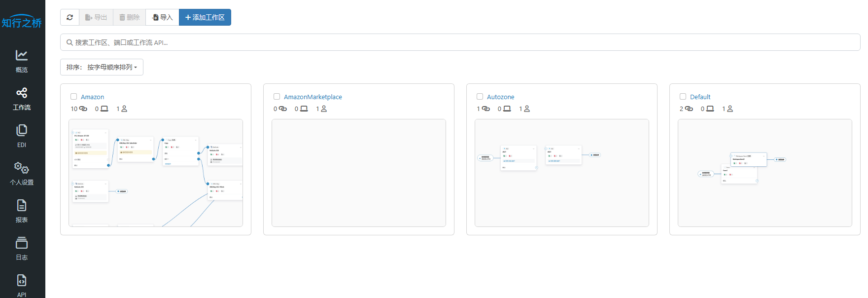Image resolution: width=868 pixels, height=298 pixels.
Task: Click the refresh icon button
Action: (69, 17)
